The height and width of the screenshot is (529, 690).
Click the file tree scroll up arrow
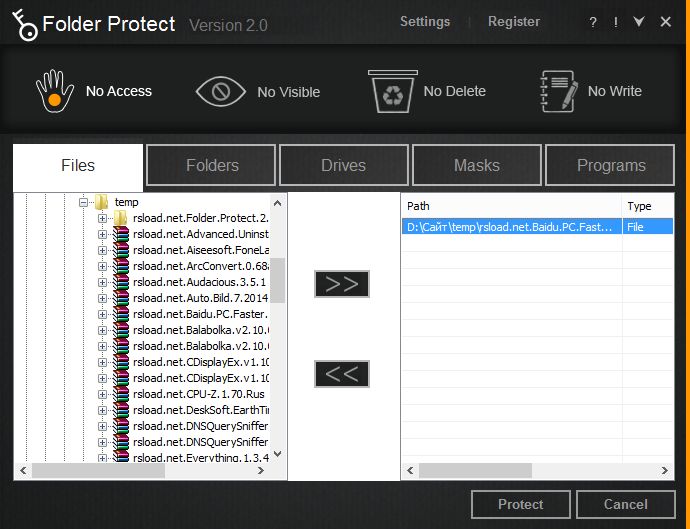point(277,203)
